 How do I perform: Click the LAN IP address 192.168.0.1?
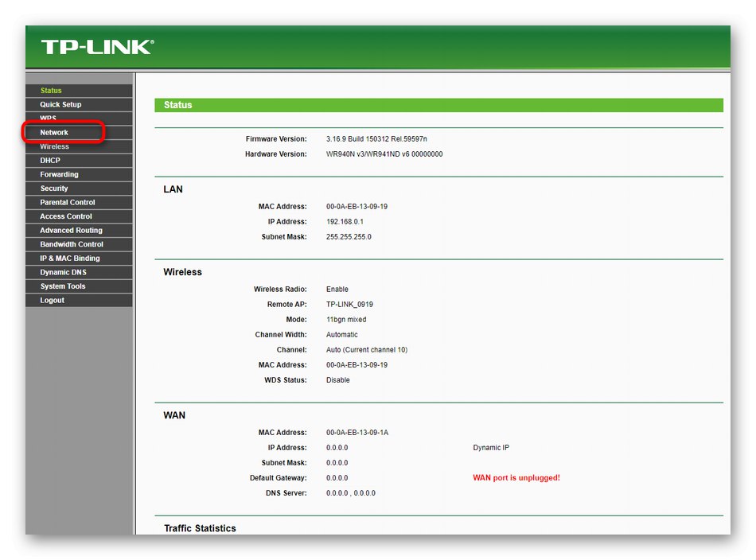click(345, 222)
